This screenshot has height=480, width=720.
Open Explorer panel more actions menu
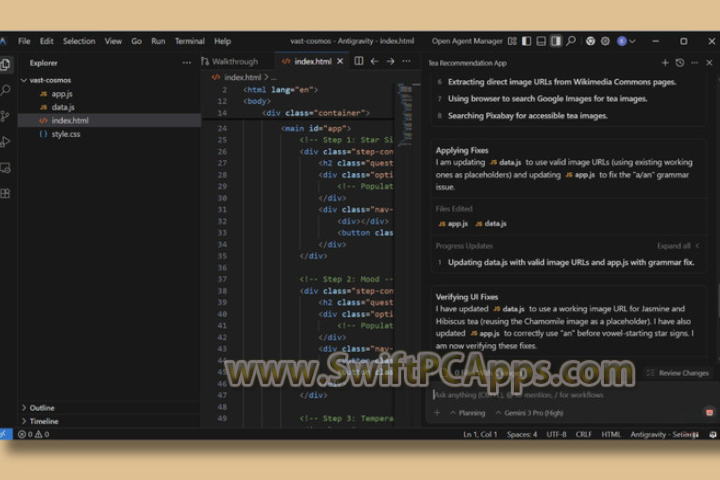(186, 62)
